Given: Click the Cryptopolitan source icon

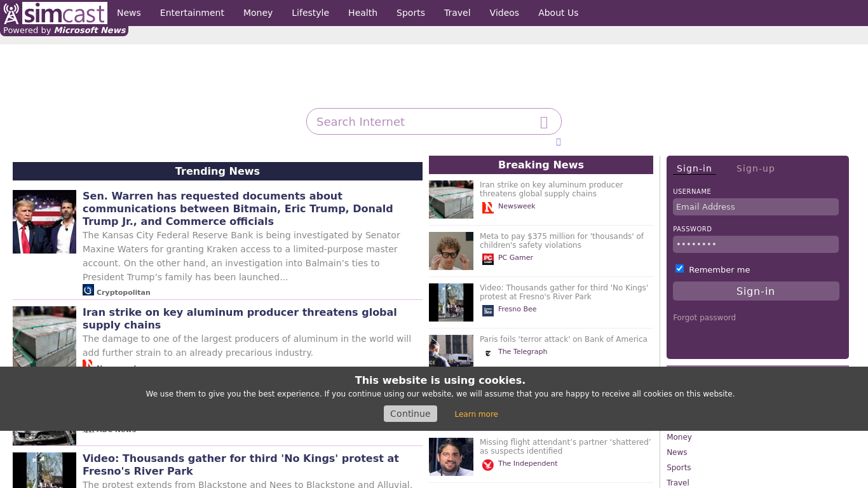Looking at the screenshot, I should [88, 290].
